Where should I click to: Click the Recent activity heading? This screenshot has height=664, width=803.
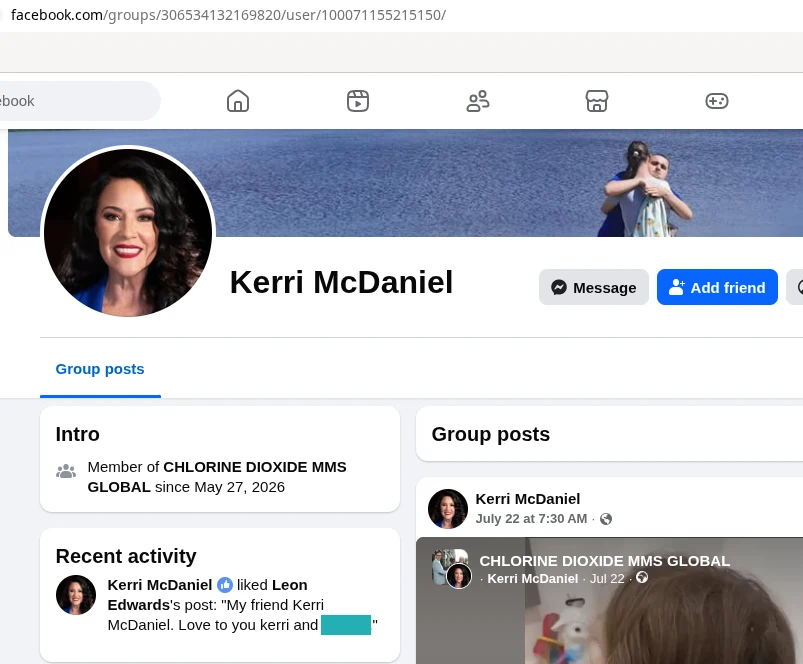tap(126, 556)
